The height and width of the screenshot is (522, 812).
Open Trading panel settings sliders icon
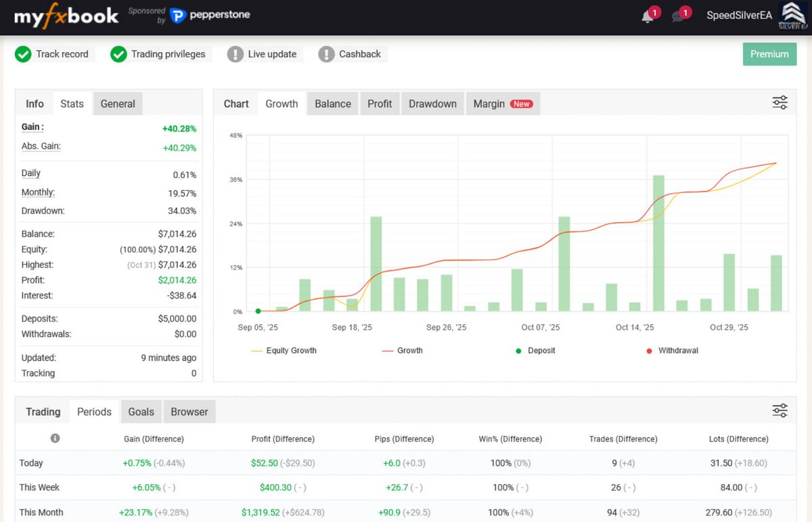[780, 410]
